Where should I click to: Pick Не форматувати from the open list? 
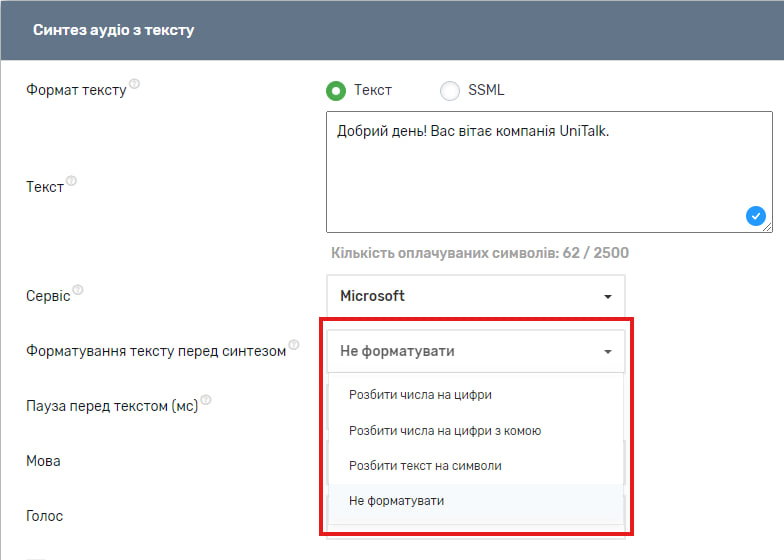396,501
